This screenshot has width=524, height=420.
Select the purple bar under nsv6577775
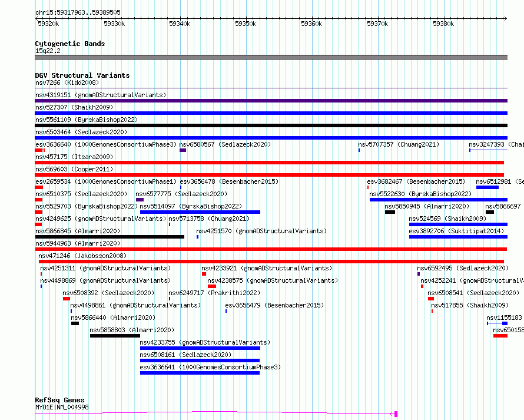click(x=140, y=200)
